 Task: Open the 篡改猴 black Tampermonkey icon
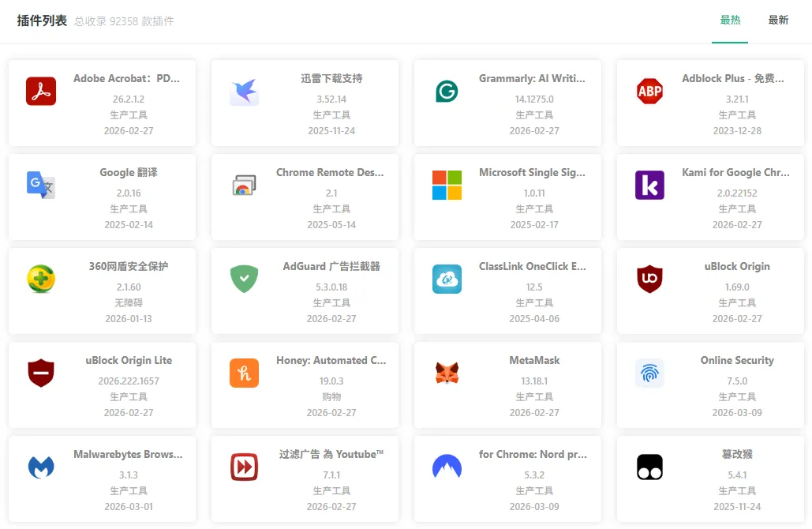pyautogui.click(x=649, y=467)
